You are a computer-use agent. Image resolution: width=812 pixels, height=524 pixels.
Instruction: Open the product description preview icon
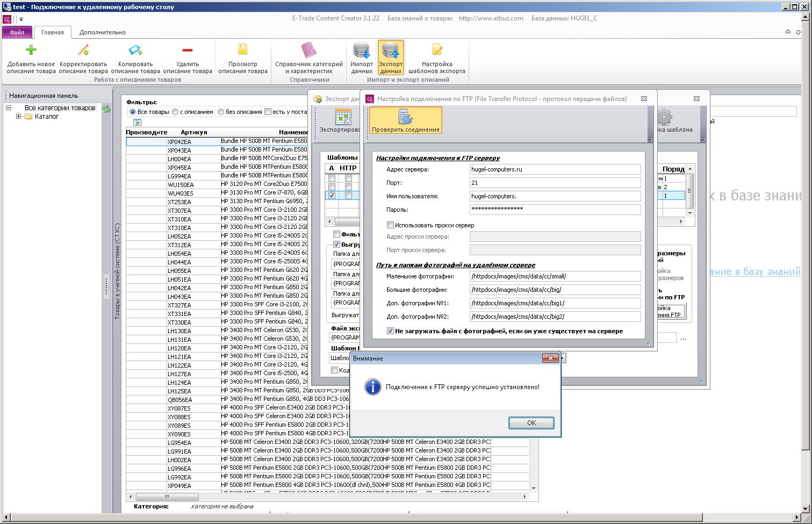click(243, 49)
